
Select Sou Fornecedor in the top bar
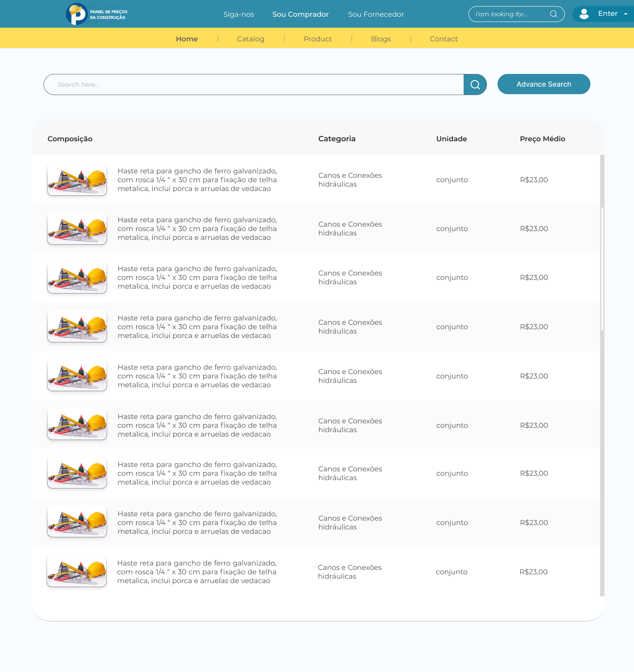click(376, 14)
